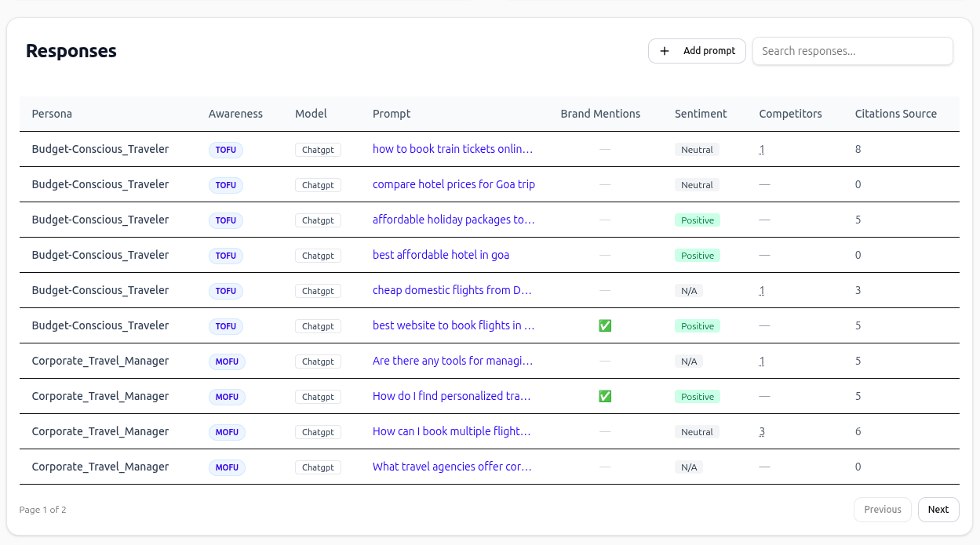Open 'cheap domestic flights' prompt link
Viewport: 980px width, 545px height.
452,290
